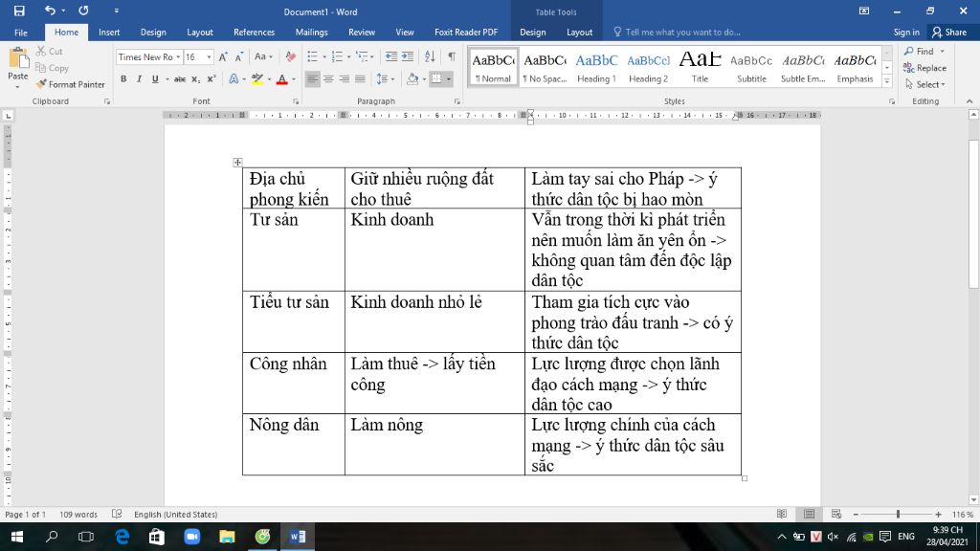Open line spacing dropdown

[x=386, y=79]
